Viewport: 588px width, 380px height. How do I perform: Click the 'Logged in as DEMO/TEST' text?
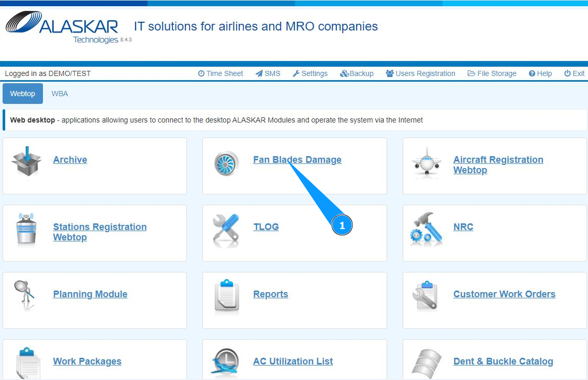click(x=48, y=73)
